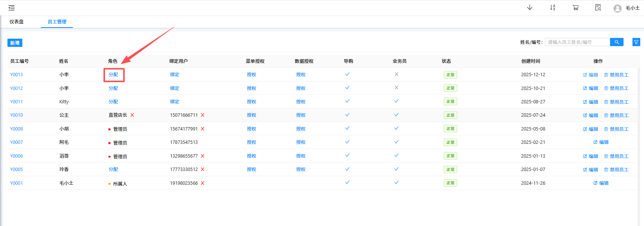Click the document search icon in header
The width and height of the screenshot is (644, 226).
[598, 8]
